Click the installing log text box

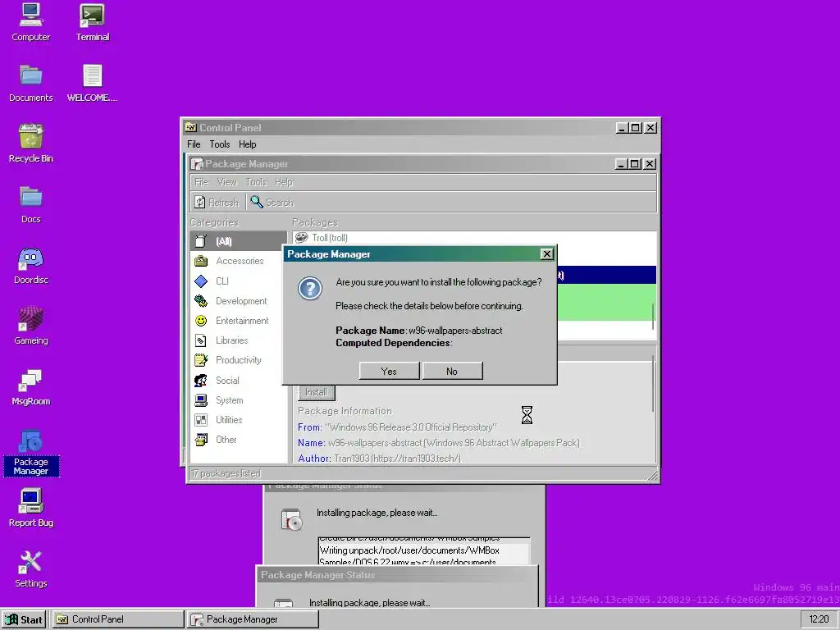pos(423,550)
